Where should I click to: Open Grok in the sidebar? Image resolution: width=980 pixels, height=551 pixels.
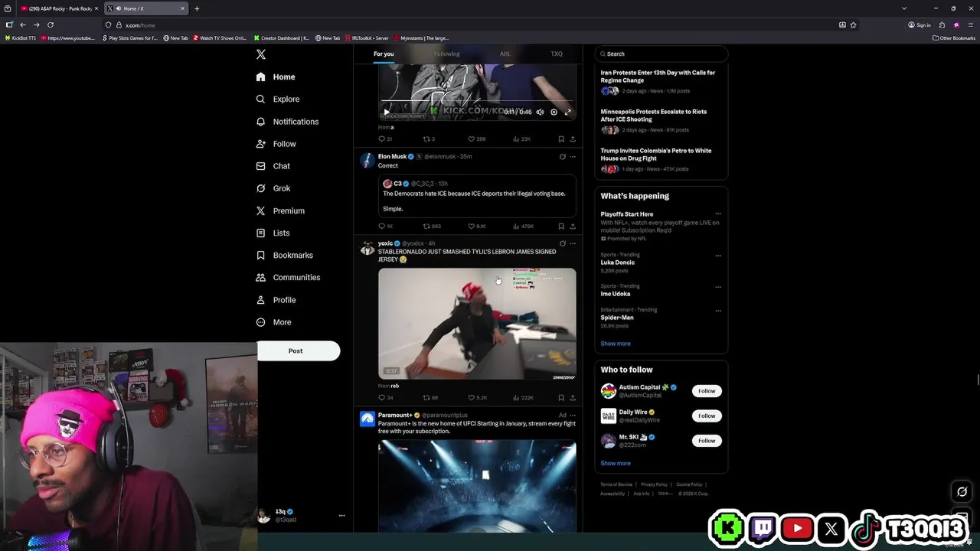(273, 188)
